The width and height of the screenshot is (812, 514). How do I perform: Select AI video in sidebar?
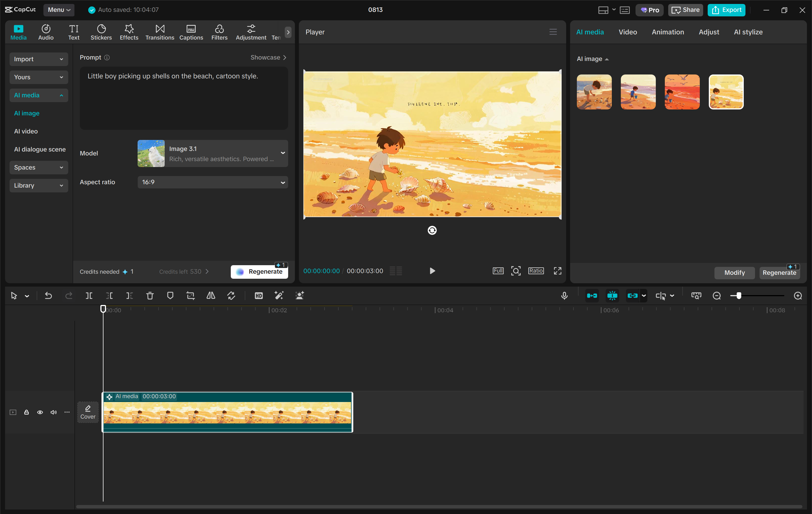[x=26, y=131]
